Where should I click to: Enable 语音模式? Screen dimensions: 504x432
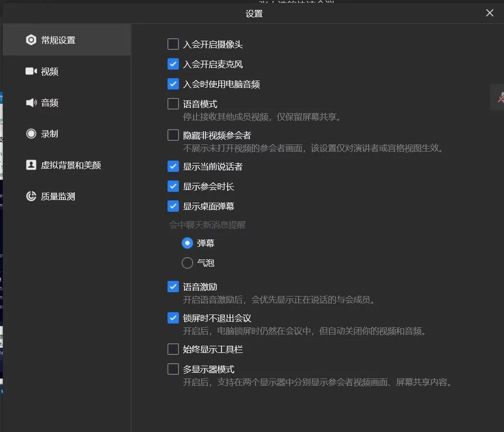(x=173, y=104)
